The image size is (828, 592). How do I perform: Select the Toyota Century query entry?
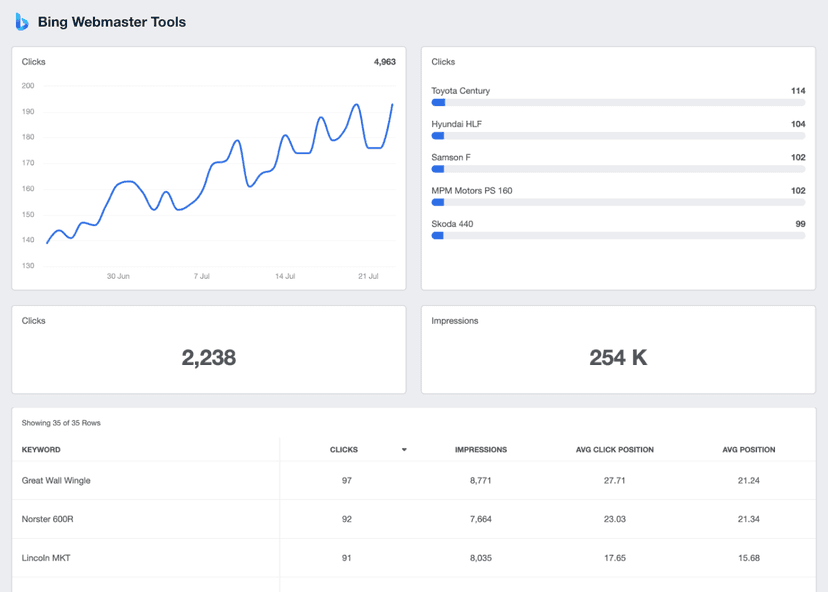(x=459, y=90)
